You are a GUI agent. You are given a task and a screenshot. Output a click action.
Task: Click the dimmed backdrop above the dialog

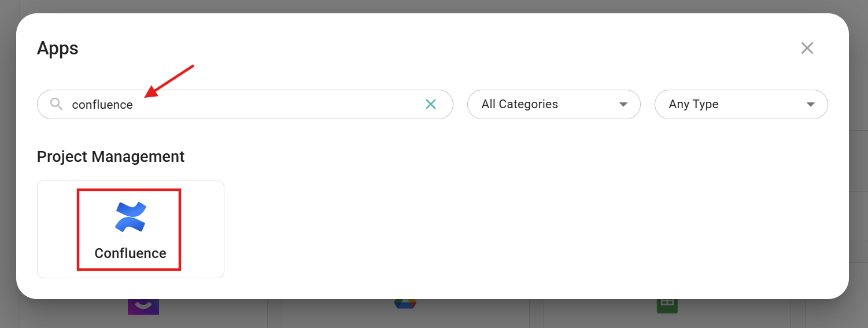click(434, 6)
